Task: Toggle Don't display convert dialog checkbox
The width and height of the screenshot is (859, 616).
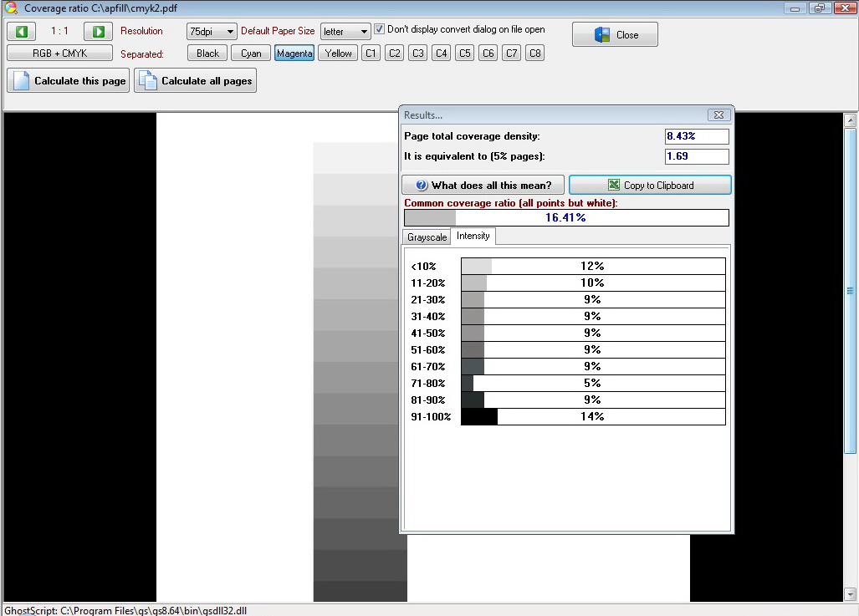Action: coord(379,29)
